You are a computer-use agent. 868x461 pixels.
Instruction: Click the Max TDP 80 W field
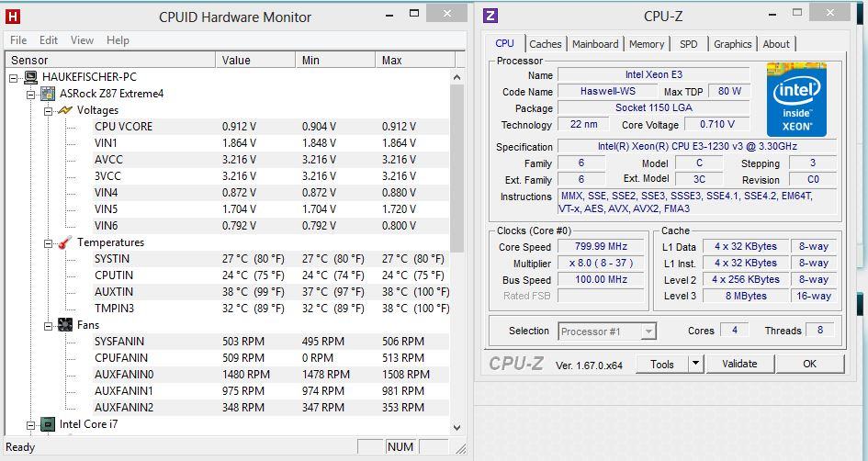coord(729,91)
